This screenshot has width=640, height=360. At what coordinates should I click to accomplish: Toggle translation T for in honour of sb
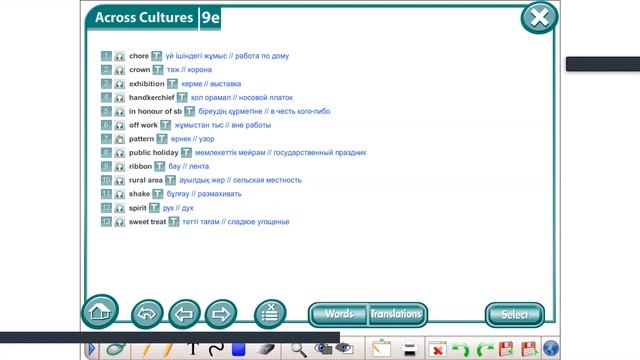tap(189, 111)
